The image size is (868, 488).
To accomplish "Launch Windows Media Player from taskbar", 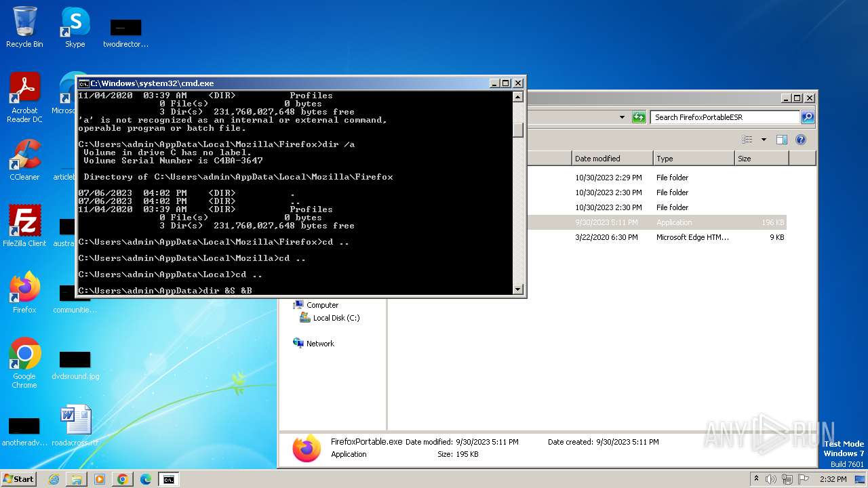I will tap(100, 479).
